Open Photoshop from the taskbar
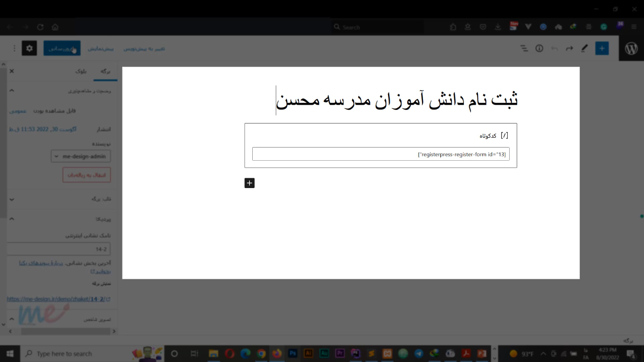The width and height of the screenshot is (644, 362). (293, 353)
